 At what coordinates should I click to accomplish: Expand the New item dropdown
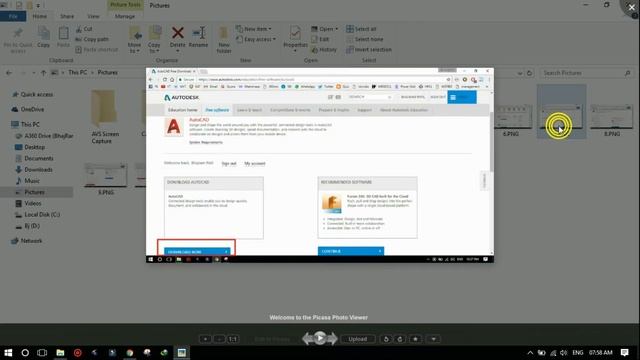pos(254,29)
